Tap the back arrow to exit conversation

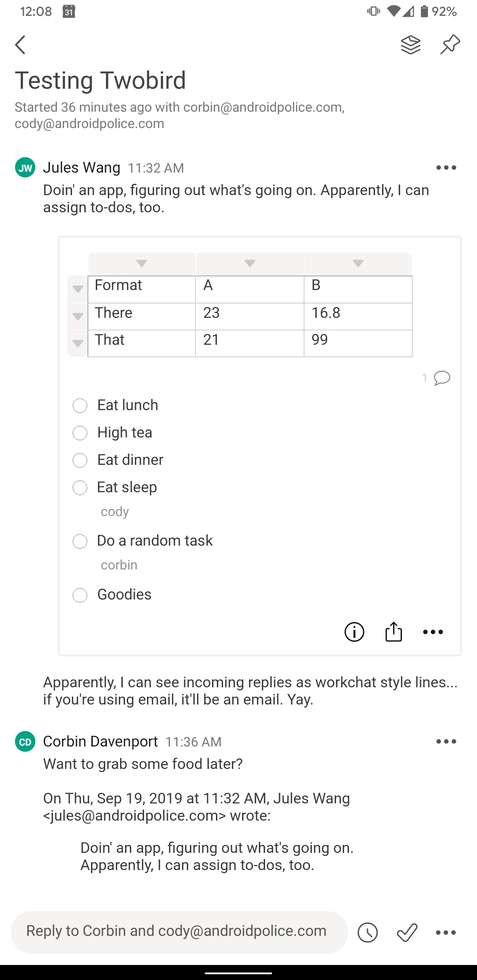pyautogui.click(x=20, y=45)
